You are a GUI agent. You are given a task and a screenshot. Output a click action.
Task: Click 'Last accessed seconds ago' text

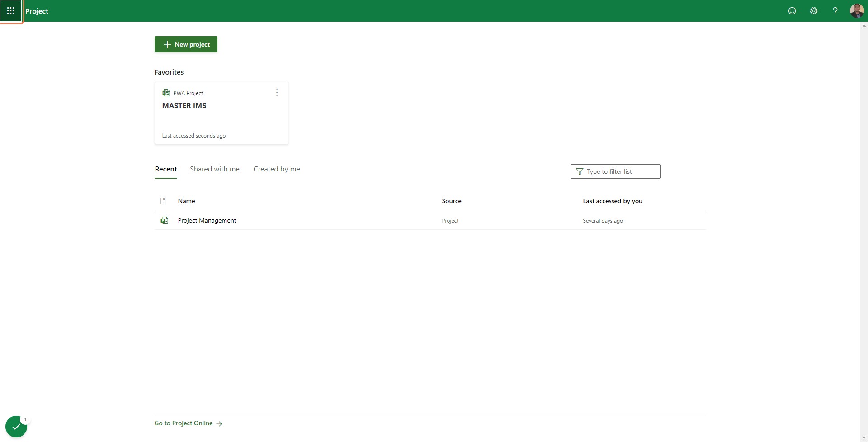tap(194, 136)
